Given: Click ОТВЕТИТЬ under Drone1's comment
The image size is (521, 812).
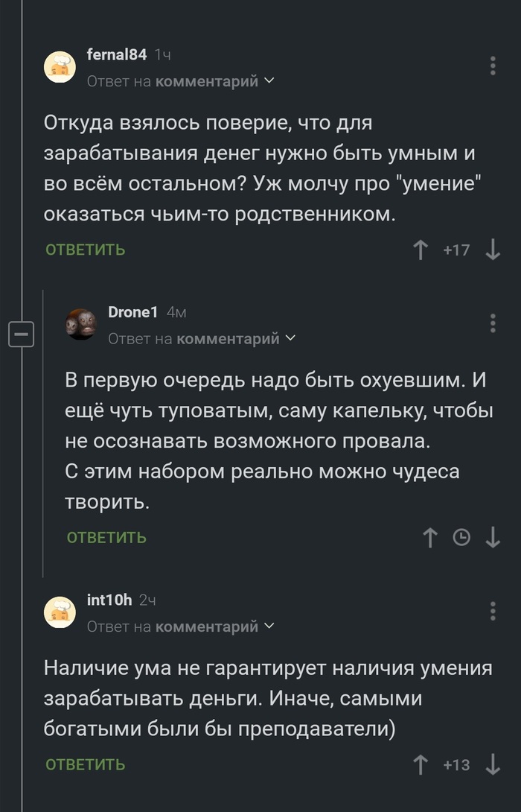Looking at the screenshot, I should tap(106, 536).
